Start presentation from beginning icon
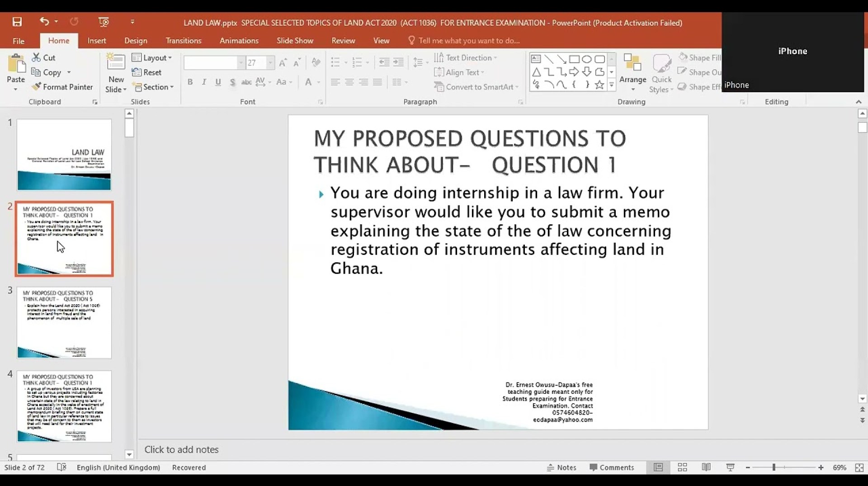The image size is (868, 486). (x=104, y=22)
